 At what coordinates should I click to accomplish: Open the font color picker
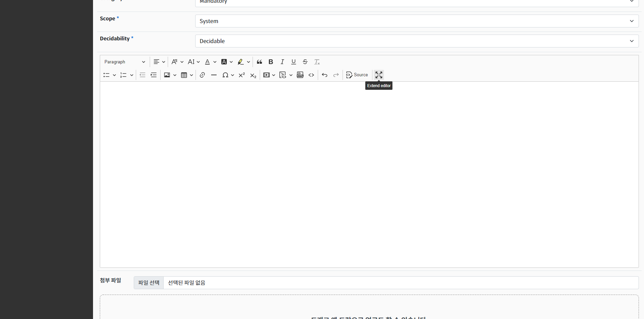tap(210, 62)
